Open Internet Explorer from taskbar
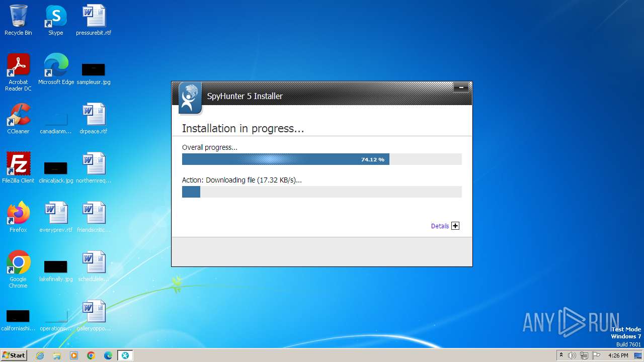 [x=40, y=355]
